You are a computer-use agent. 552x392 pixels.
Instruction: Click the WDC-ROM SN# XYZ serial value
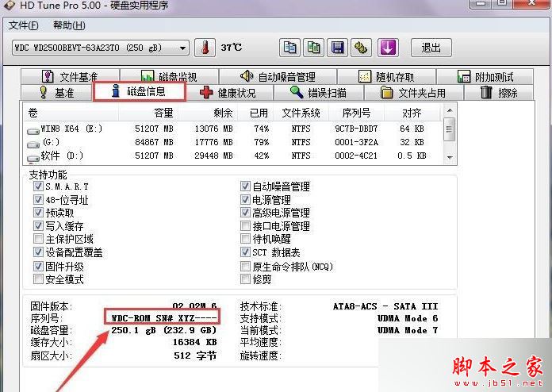coord(163,318)
